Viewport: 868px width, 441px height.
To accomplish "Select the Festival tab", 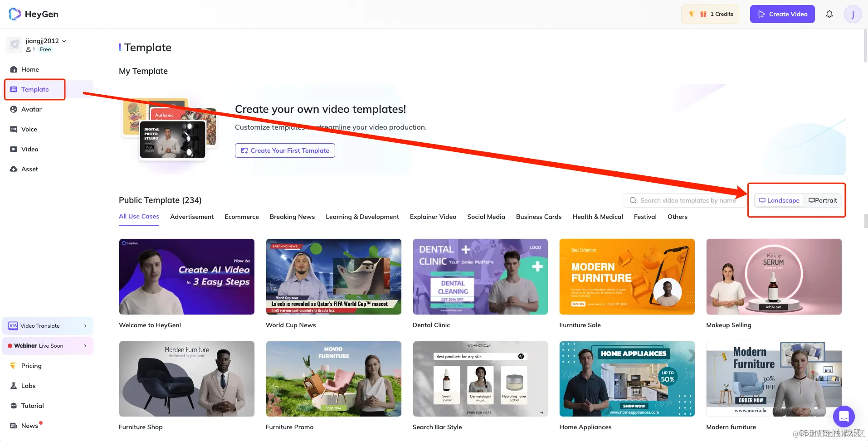I will [645, 217].
